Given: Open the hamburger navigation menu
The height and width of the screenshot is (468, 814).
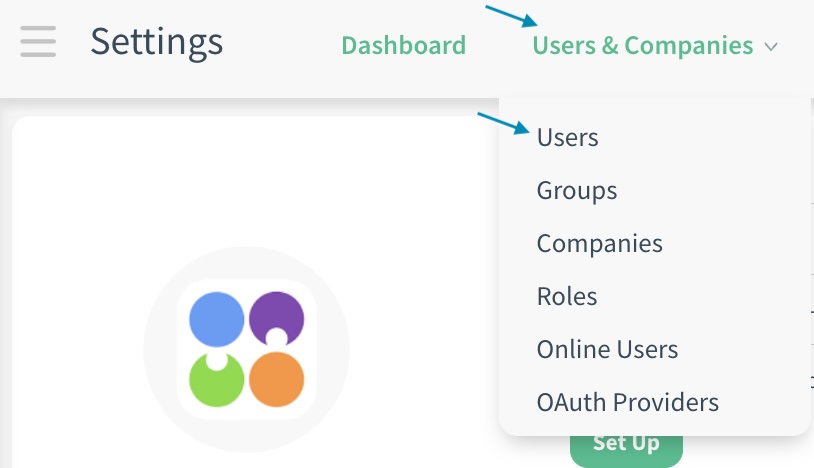Looking at the screenshot, I should tap(38, 43).
